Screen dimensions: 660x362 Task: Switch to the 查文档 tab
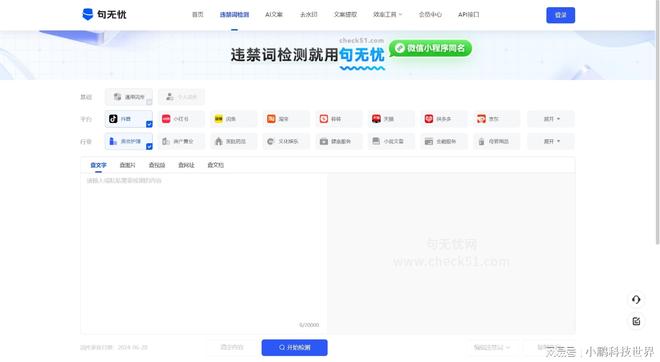215,165
